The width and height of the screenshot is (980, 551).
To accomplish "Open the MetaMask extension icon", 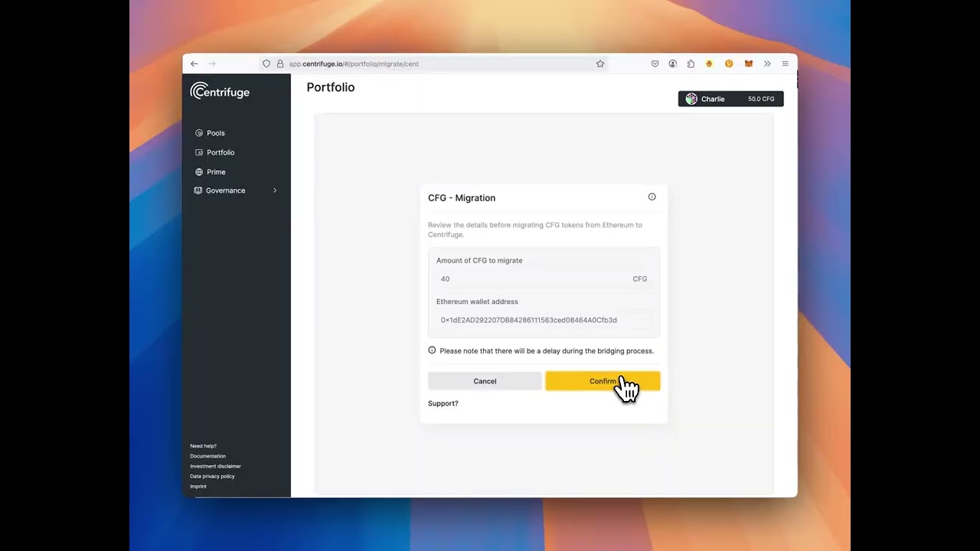I will tap(748, 64).
